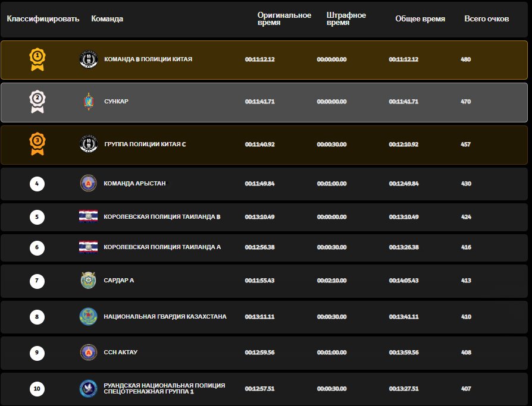Click the gold first-place medal icon
Image resolution: width=532 pixels, height=406 pixels.
[x=37, y=59]
